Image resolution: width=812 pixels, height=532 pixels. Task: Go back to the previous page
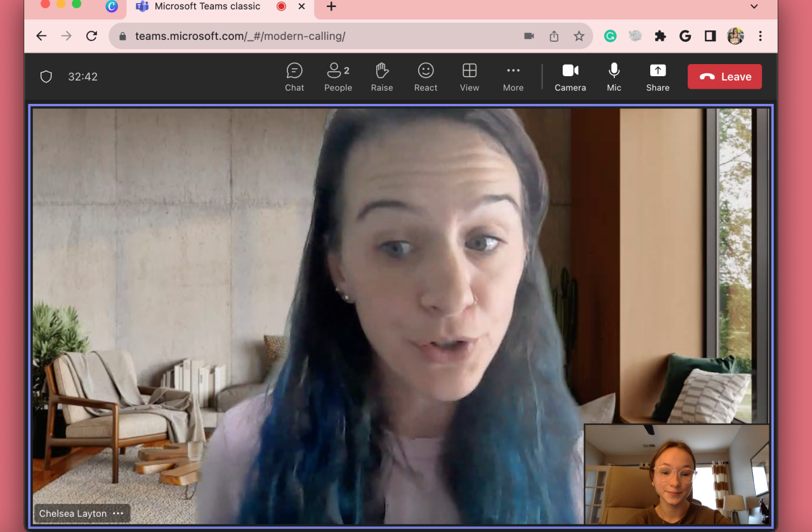click(x=41, y=36)
